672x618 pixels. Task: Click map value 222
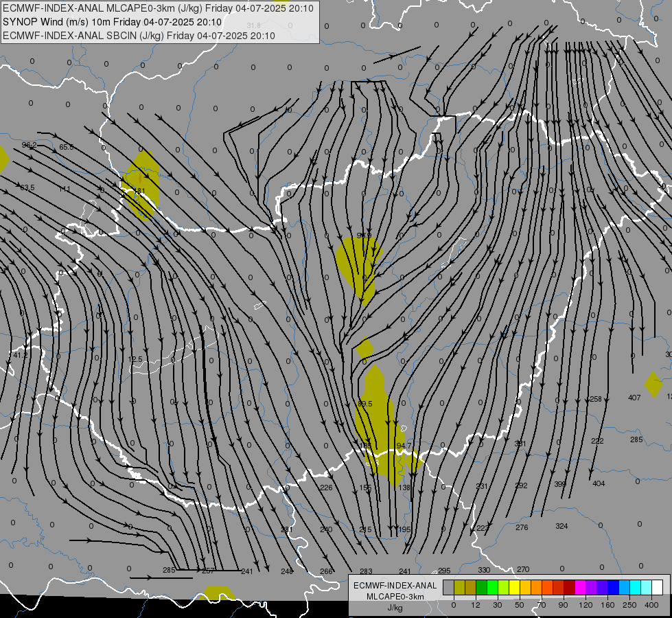(x=597, y=442)
